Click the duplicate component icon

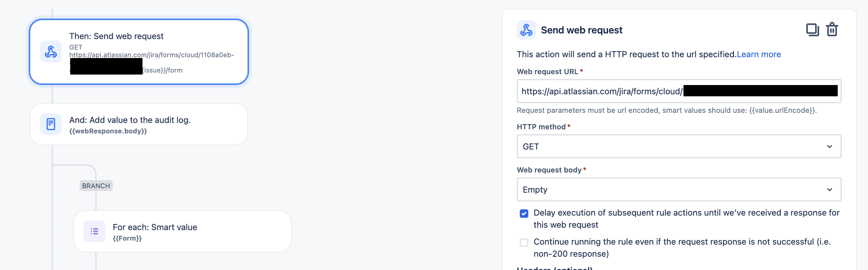tap(812, 30)
